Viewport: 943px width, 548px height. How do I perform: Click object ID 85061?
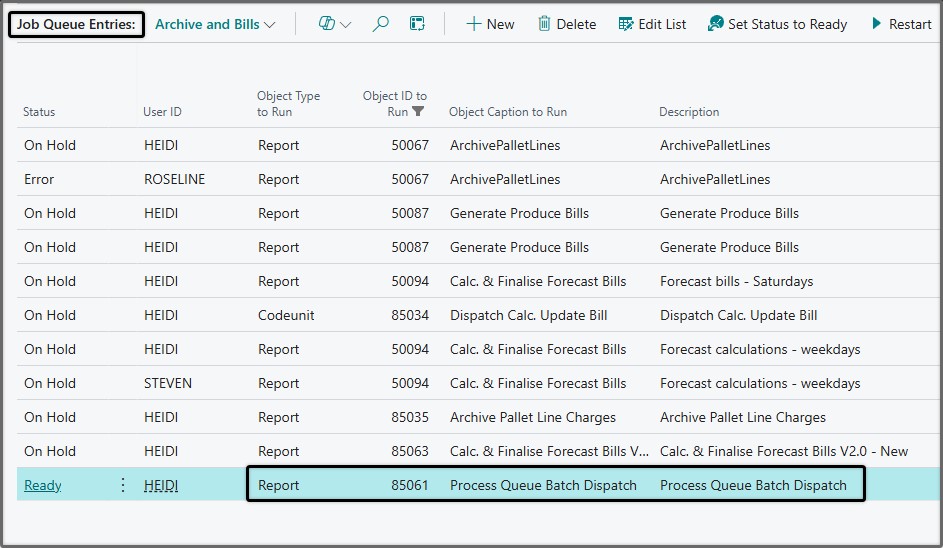click(x=410, y=485)
